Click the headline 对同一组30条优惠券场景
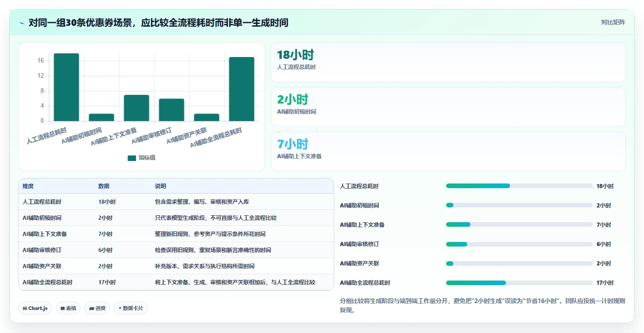Image resolution: width=644 pixels, height=333 pixels. 158,23
